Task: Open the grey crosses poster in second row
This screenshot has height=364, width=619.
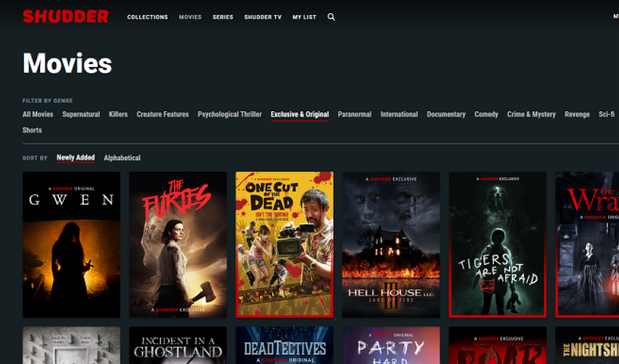Action: click(71, 345)
